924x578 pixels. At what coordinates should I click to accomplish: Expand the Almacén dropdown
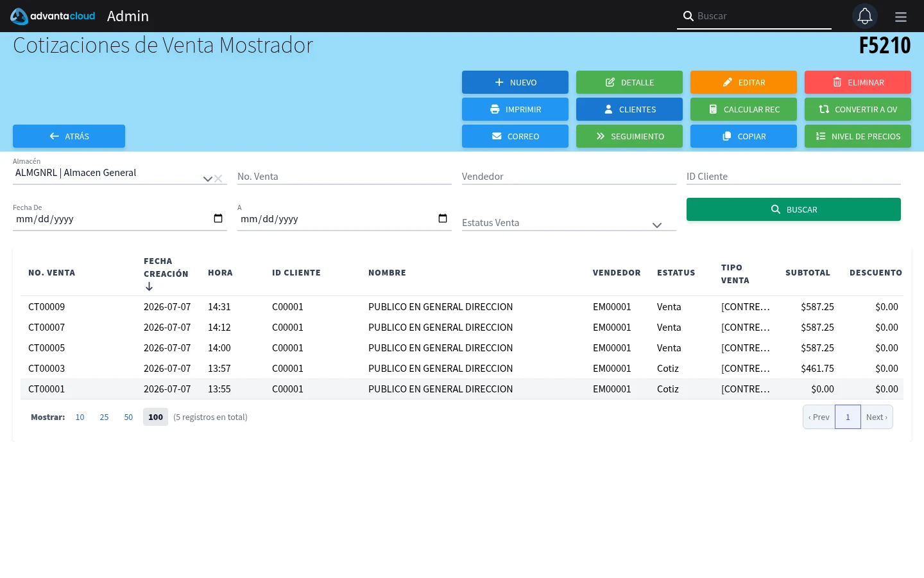coord(207,179)
